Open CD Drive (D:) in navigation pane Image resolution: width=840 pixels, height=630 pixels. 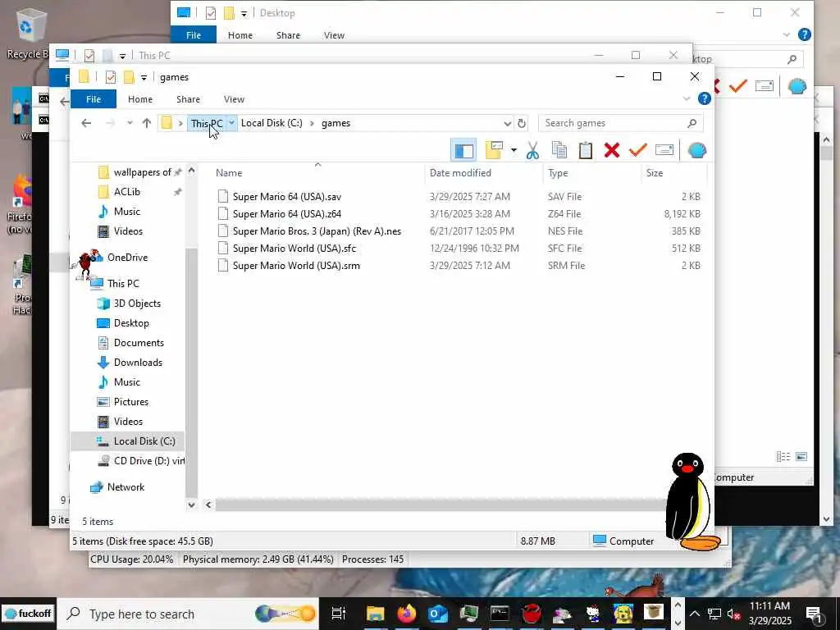[149, 461]
